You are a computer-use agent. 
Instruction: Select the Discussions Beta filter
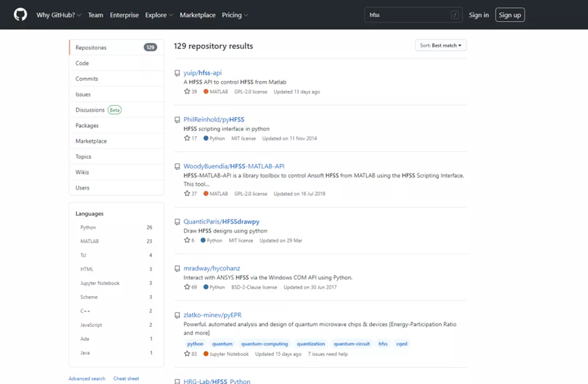pos(117,110)
